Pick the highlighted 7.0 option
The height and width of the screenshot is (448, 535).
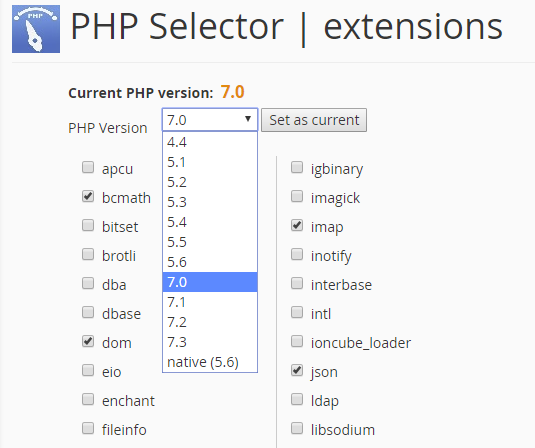[x=210, y=282]
